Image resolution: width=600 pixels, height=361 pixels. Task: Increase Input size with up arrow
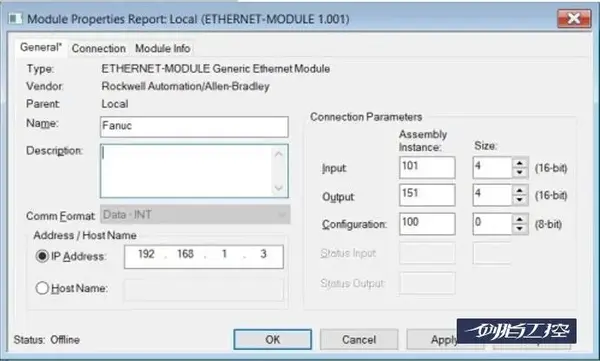tap(520, 163)
